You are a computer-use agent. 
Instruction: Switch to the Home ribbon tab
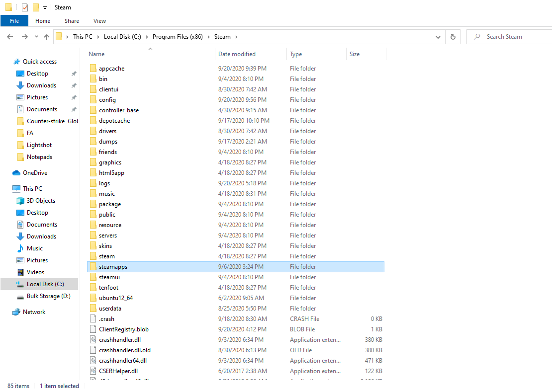(43, 21)
